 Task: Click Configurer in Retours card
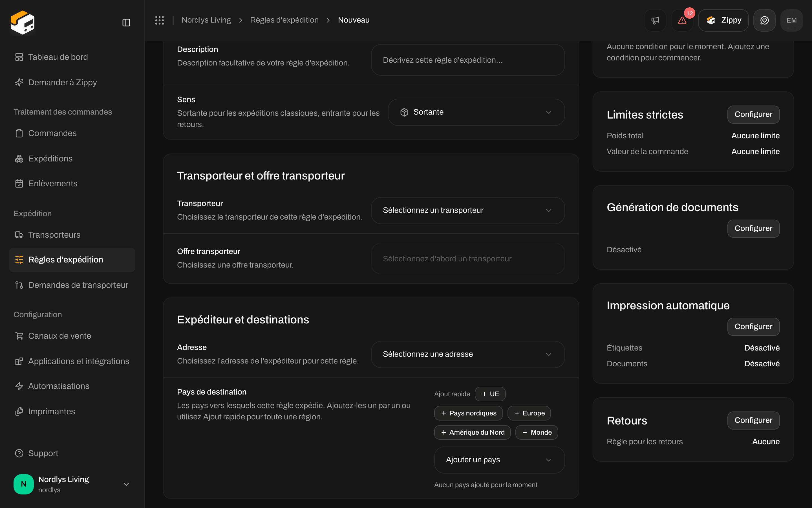(753, 420)
